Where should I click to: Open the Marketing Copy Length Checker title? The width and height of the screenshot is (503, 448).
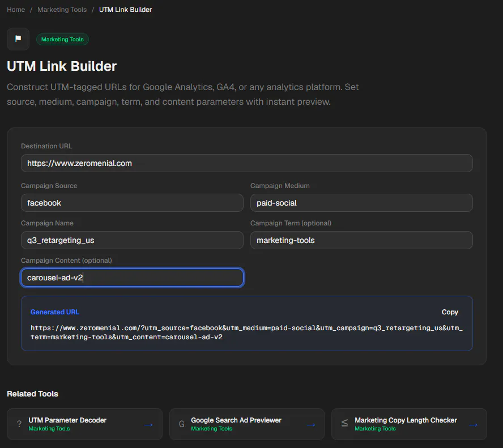click(406, 420)
